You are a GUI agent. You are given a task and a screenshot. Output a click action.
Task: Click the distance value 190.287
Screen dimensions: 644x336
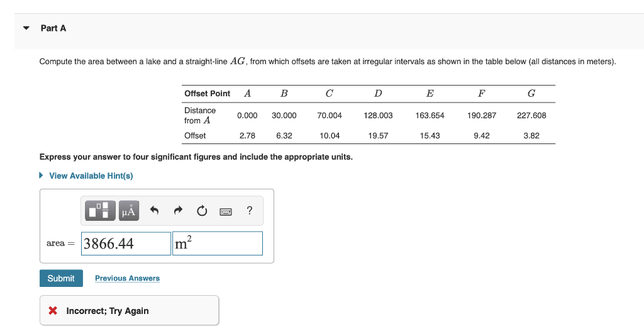(x=481, y=115)
